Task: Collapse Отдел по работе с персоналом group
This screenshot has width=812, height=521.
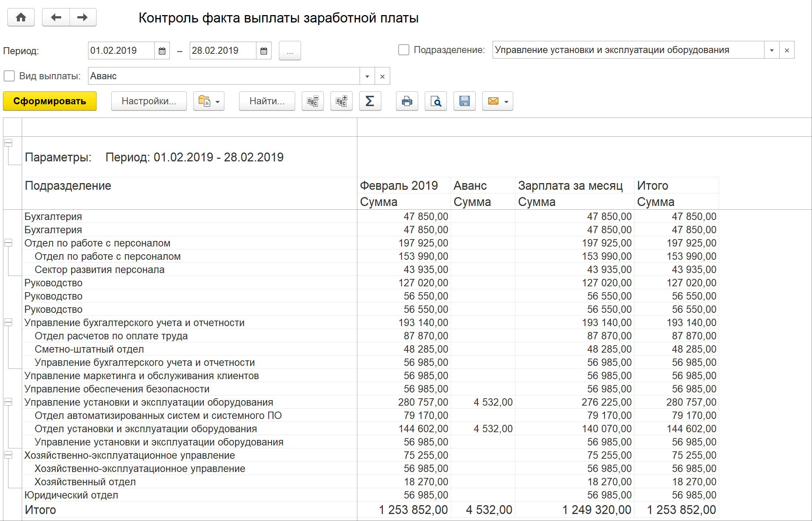Action: pyautogui.click(x=8, y=243)
